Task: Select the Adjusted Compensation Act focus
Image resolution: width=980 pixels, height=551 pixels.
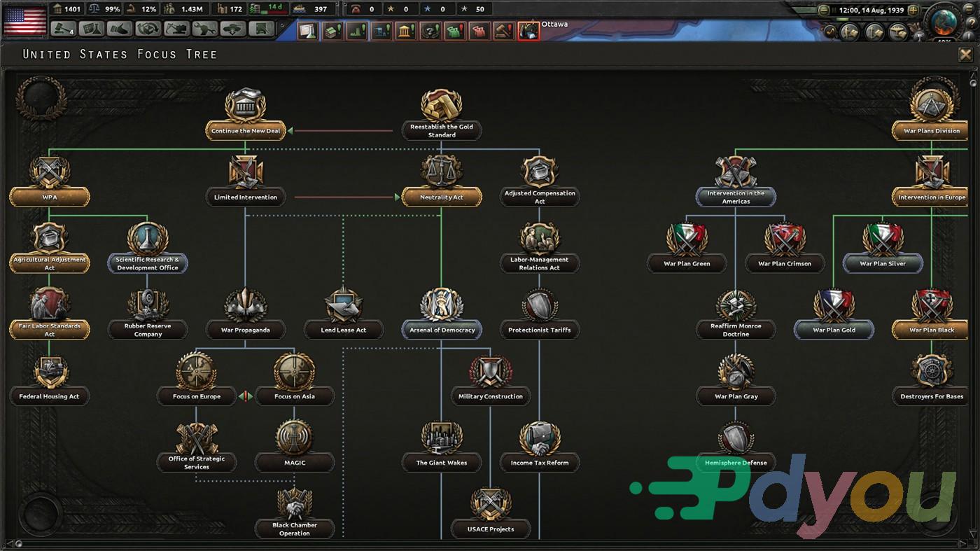Action: 539,181
